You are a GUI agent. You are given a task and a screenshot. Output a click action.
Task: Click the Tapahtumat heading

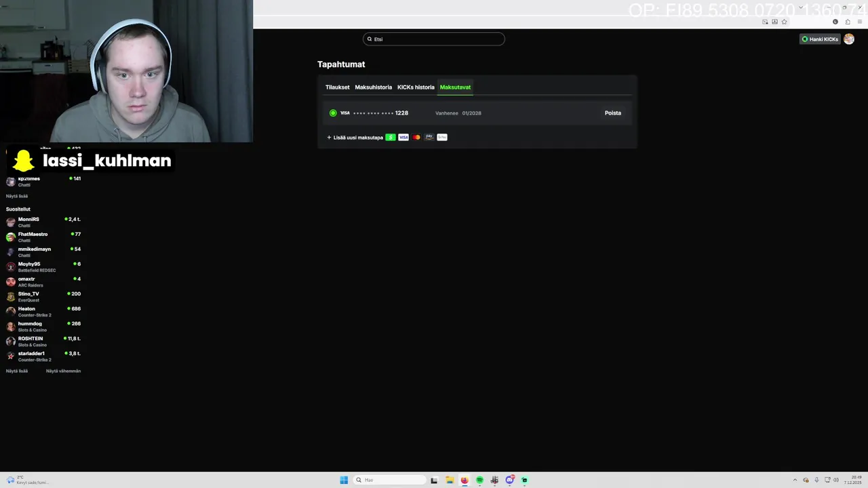pos(341,64)
